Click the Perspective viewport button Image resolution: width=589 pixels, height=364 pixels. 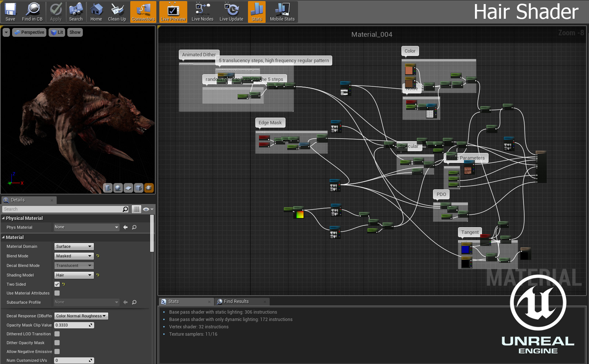pyautogui.click(x=29, y=32)
